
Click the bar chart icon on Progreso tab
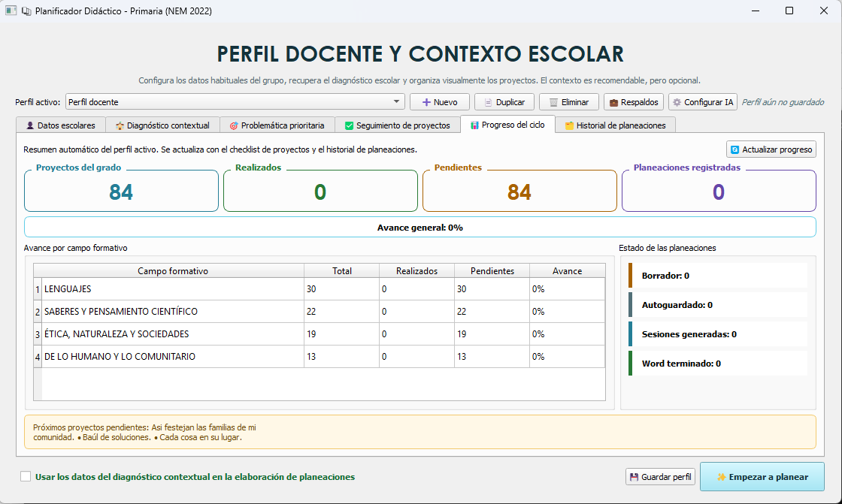(474, 125)
